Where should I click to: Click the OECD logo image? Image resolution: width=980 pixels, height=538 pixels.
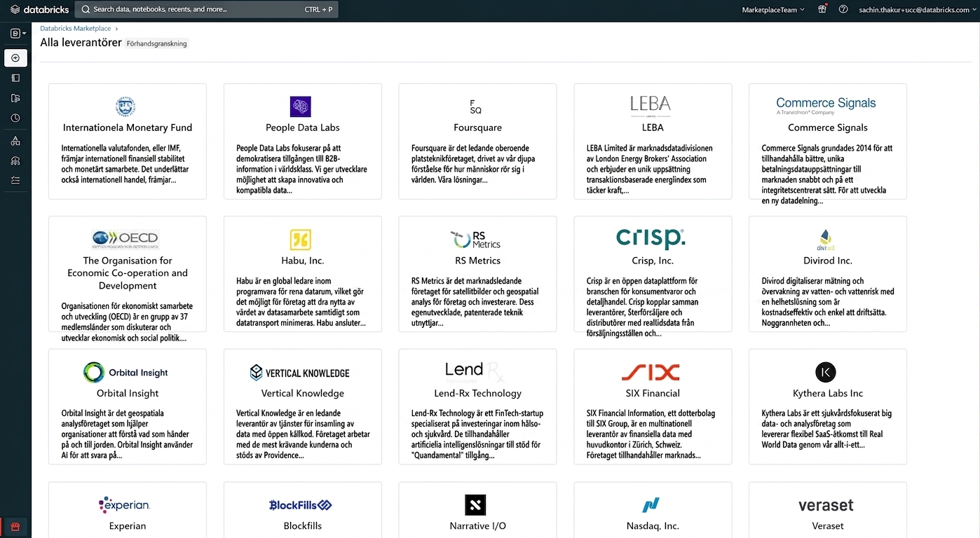tap(125, 239)
